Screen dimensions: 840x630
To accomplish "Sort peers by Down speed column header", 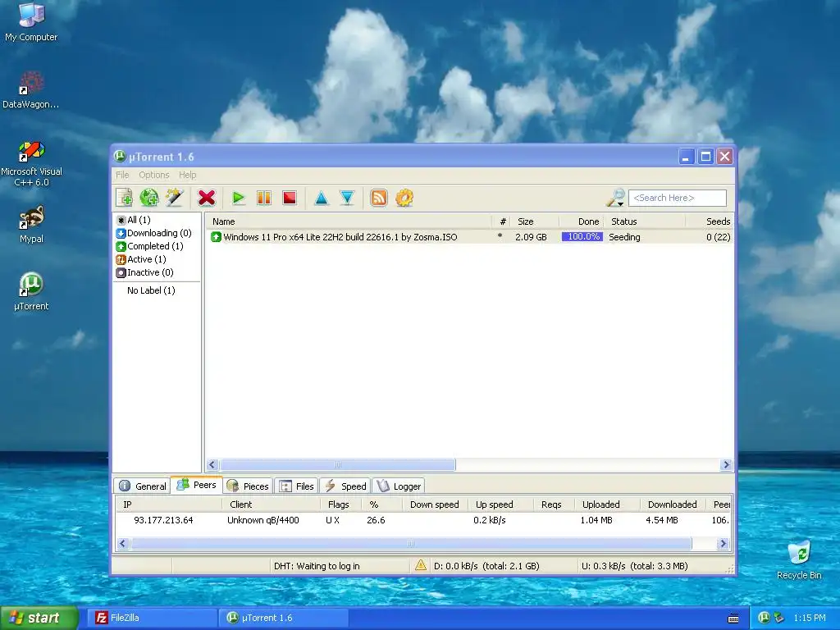I will tap(435, 504).
